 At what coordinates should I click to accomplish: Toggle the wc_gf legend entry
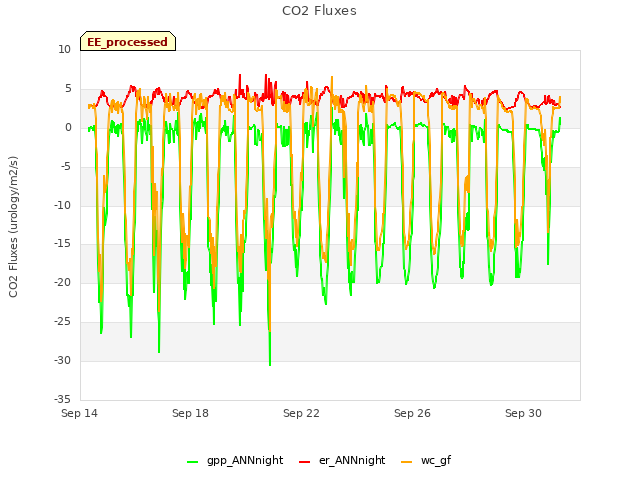point(426,460)
